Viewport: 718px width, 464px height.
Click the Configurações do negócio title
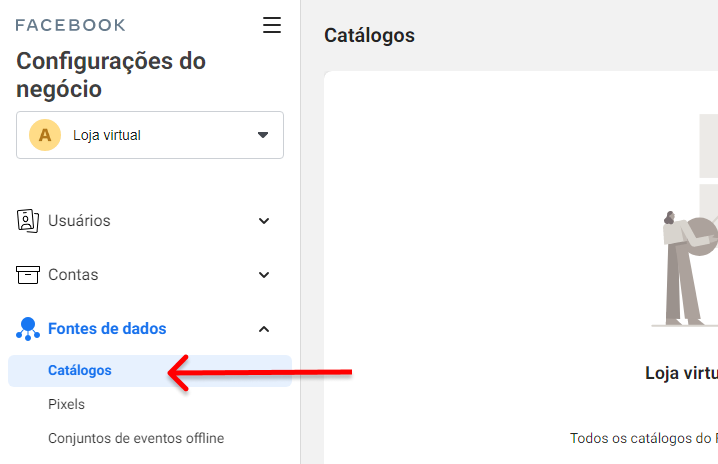click(111, 75)
